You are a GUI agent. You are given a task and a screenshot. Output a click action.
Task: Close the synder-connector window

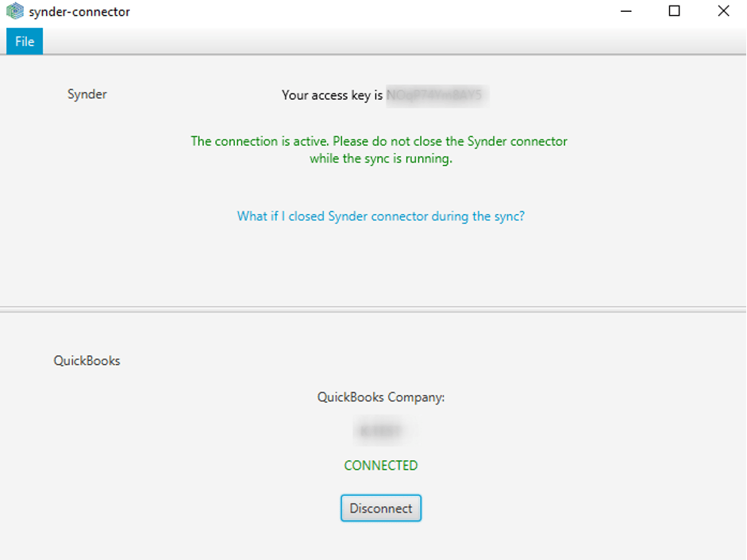tap(723, 11)
